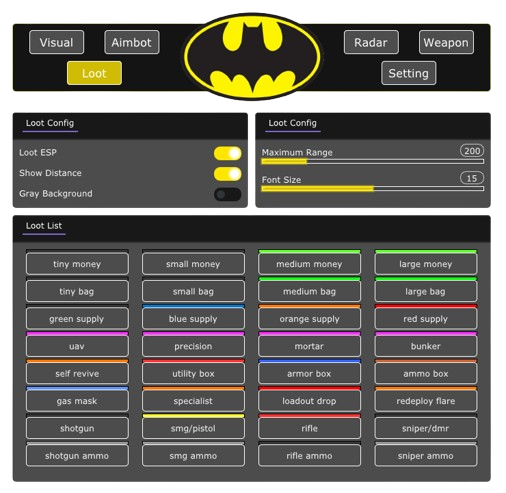Toggle armor box loot
The image size is (506, 493).
point(309,373)
